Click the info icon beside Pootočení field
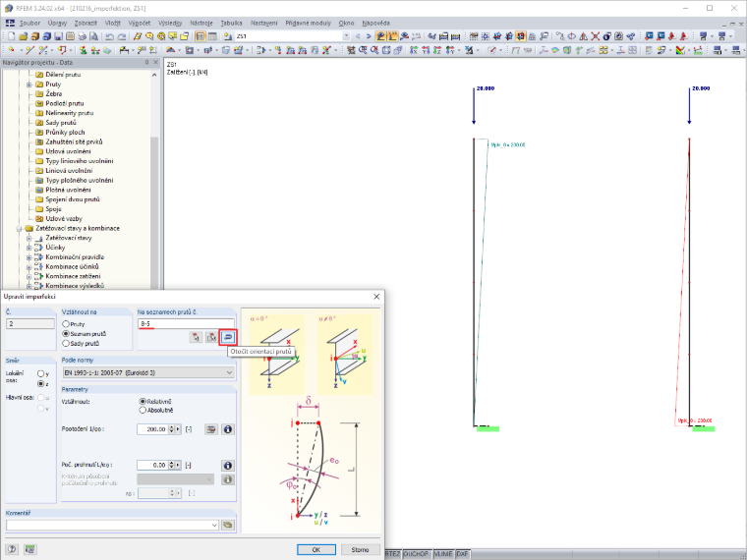 point(228,429)
